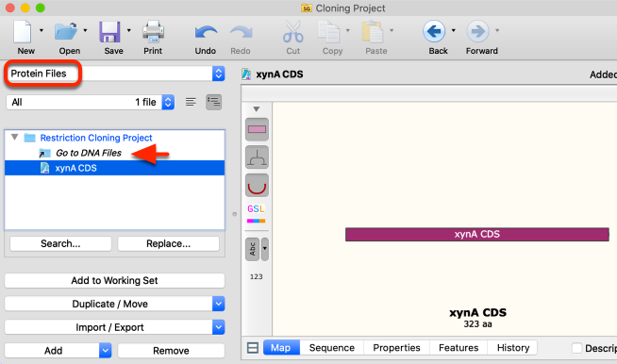Click Add to Working Set button
The image size is (617, 364).
pyautogui.click(x=114, y=281)
